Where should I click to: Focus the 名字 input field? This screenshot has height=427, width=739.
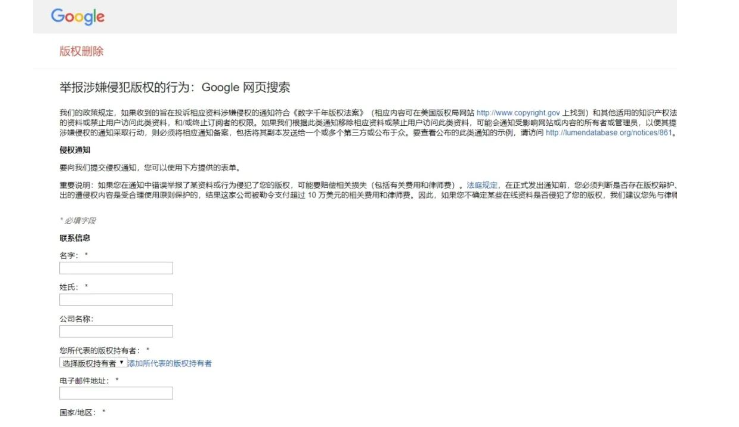click(116, 268)
